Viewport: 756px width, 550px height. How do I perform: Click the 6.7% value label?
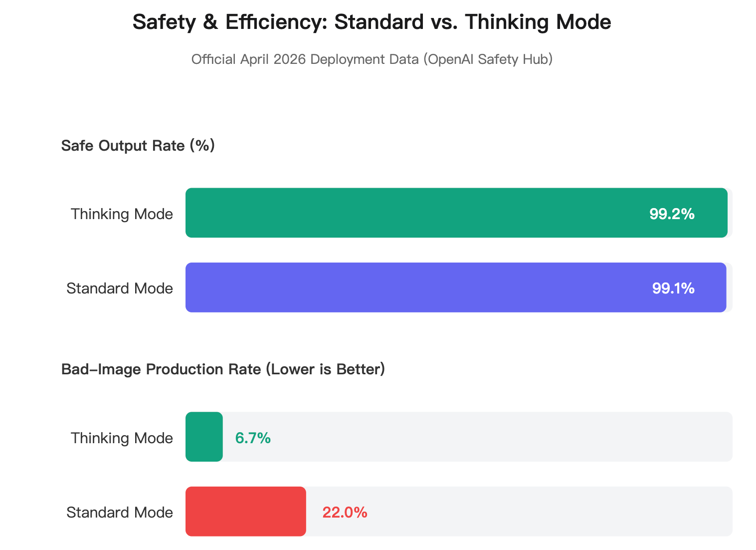(253, 438)
